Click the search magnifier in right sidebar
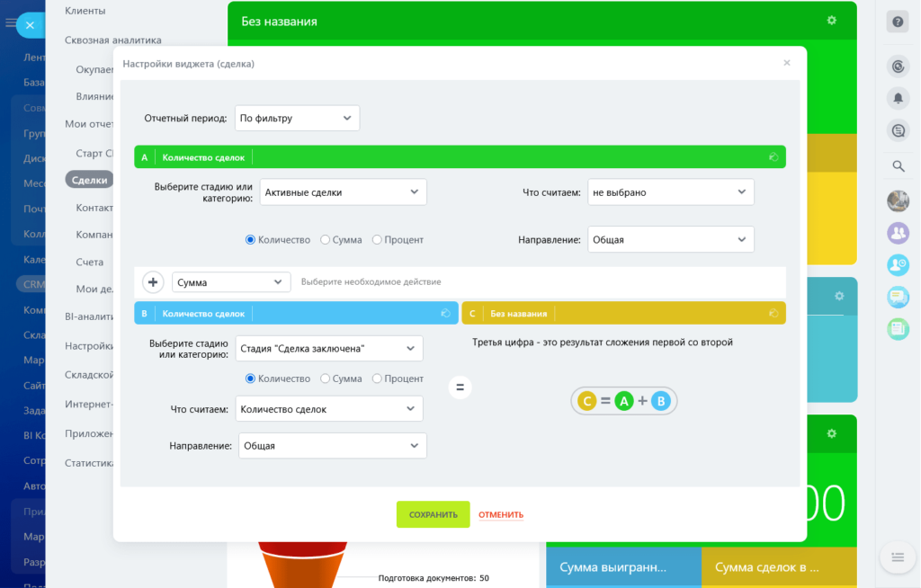 coord(897,165)
